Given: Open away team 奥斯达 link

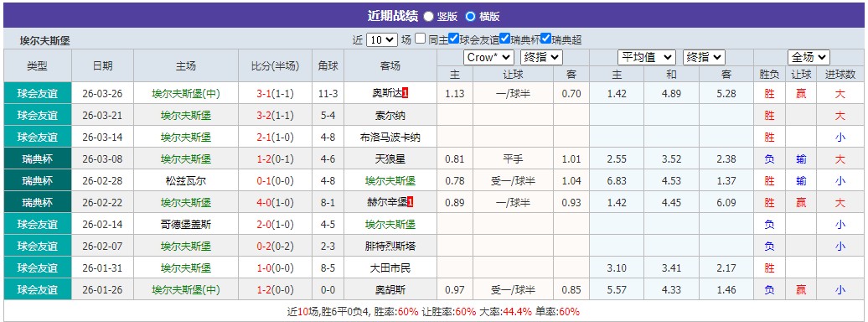Looking at the screenshot, I should click(x=387, y=94).
